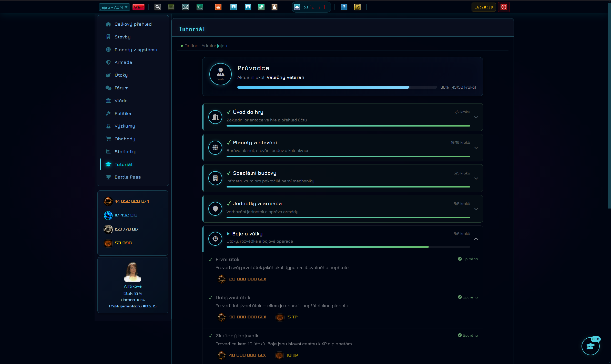Expand the Planety a stavění section
The height and width of the screenshot is (364, 611).
[x=343, y=148]
